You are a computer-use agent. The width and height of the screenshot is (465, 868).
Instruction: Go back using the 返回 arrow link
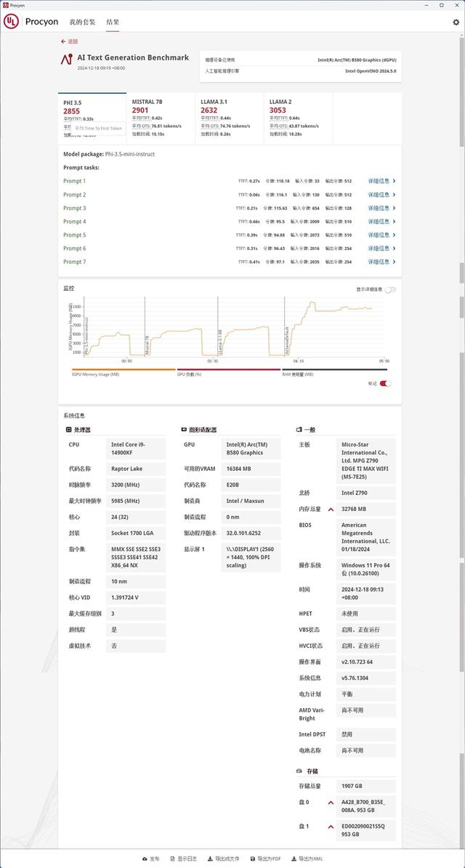click(69, 41)
